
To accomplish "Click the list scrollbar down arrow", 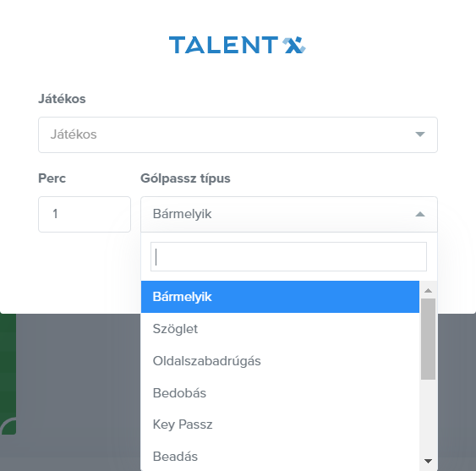I will (428, 461).
